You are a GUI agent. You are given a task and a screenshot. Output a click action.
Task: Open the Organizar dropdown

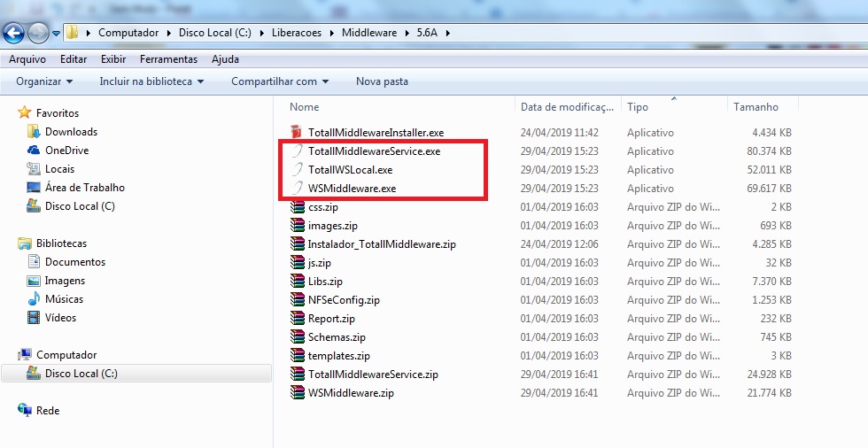point(44,81)
